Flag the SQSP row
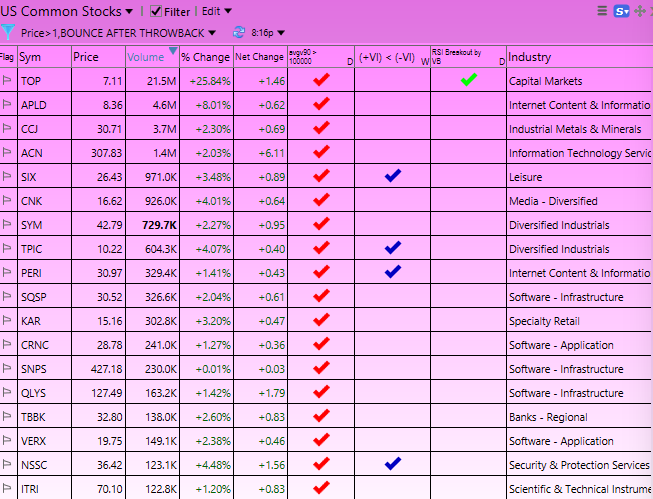653x499 pixels. click(x=7, y=296)
